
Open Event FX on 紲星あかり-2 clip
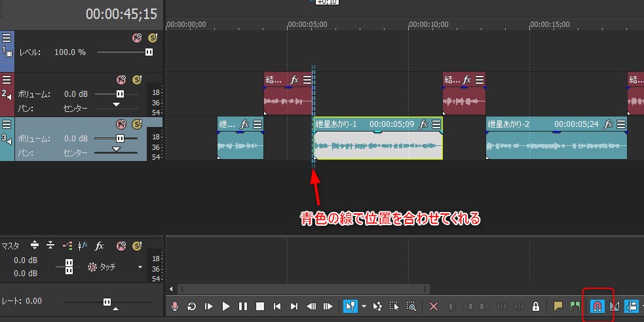click(608, 124)
